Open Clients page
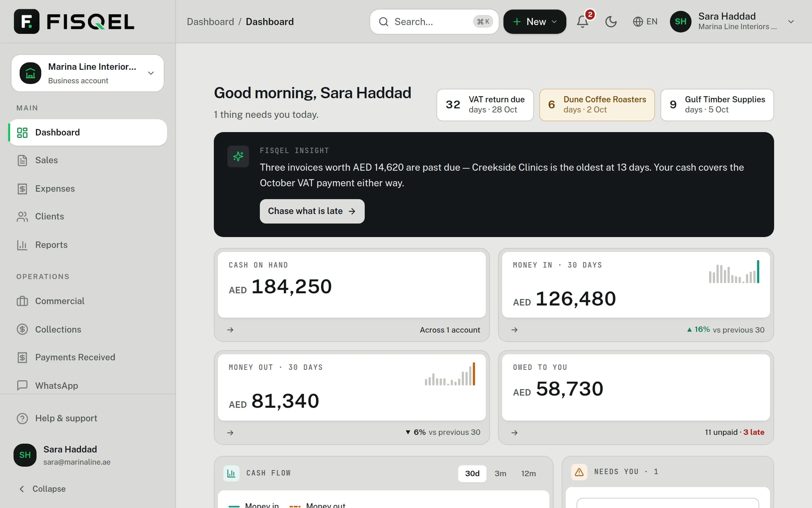Screen dimensions: 812x508 [88, 216]
